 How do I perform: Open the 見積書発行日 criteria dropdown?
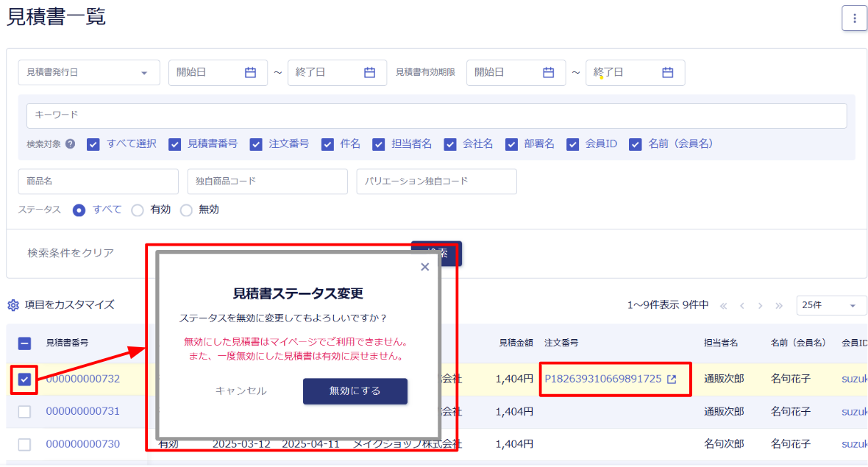88,72
